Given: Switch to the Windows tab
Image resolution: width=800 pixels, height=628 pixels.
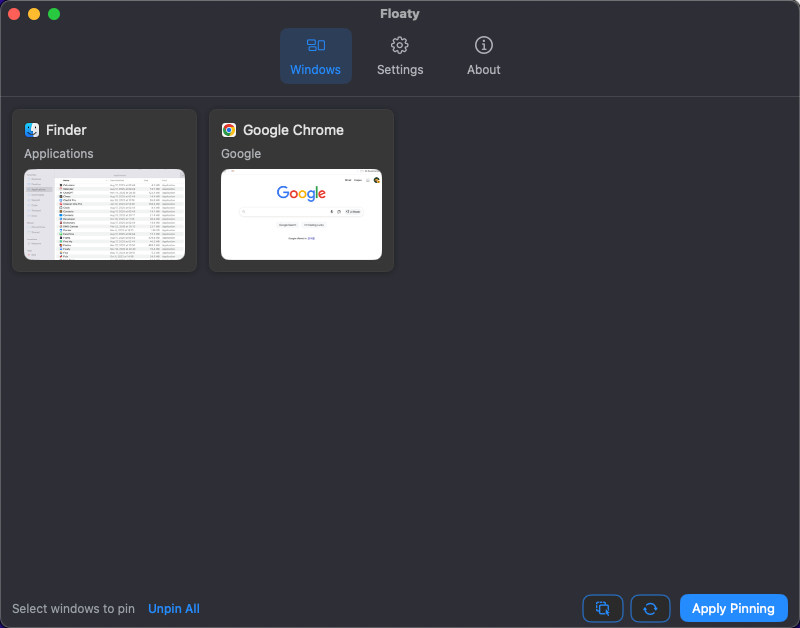Looking at the screenshot, I should [x=316, y=55].
